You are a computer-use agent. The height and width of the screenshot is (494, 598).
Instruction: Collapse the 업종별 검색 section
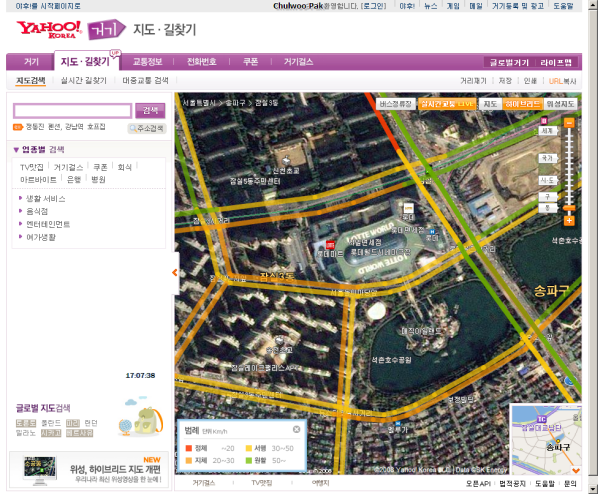(x=39, y=150)
